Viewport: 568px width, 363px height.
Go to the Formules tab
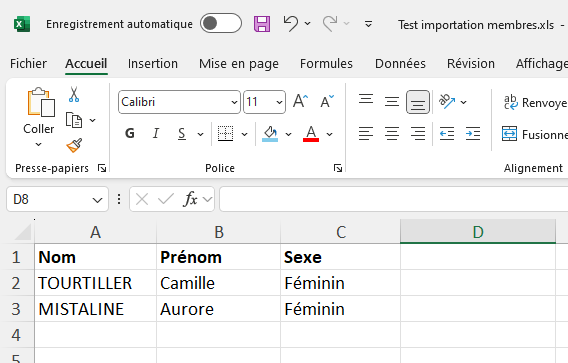(326, 64)
